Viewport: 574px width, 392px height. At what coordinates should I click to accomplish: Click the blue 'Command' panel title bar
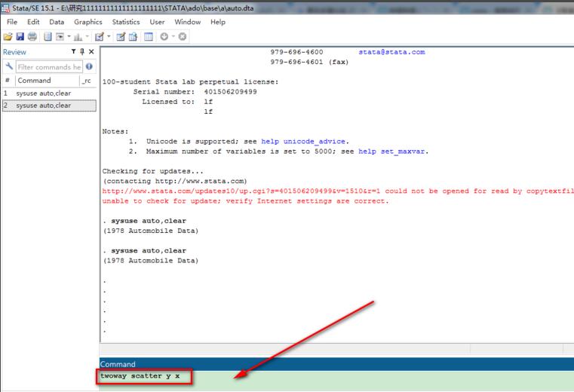coord(337,364)
